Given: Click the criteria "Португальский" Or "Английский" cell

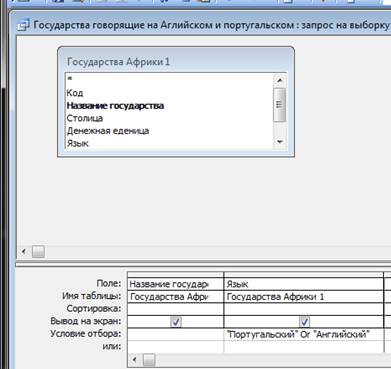Looking at the screenshot, I should point(304,334).
